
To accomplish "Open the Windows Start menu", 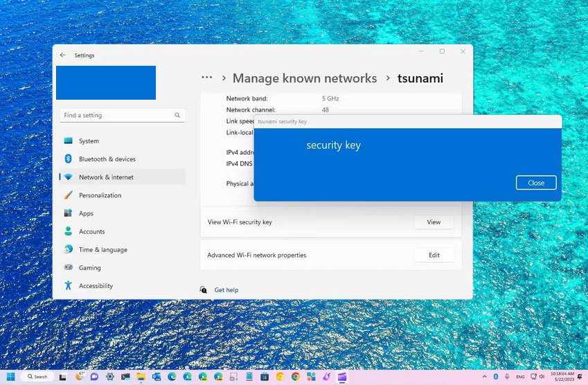I will pos(11,377).
